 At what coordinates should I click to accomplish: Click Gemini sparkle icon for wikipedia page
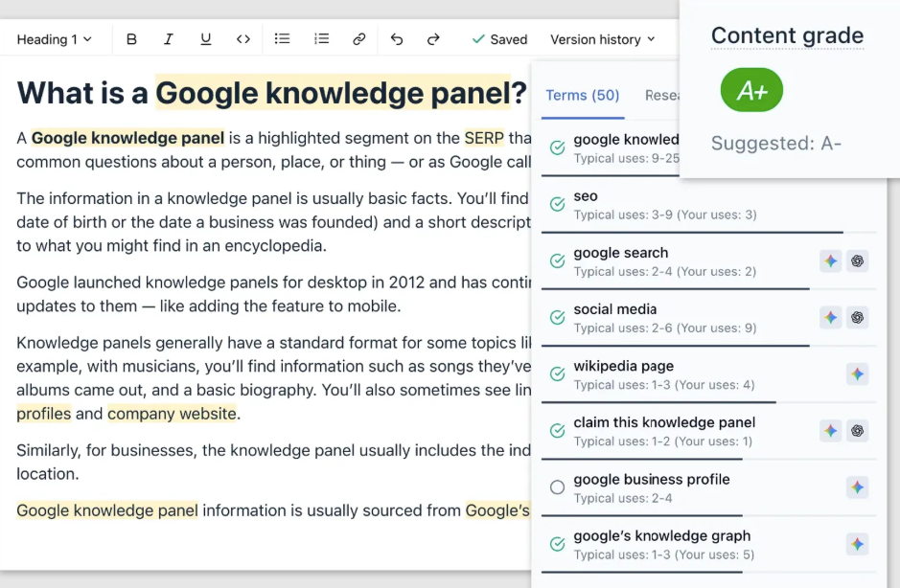tap(857, 374)
